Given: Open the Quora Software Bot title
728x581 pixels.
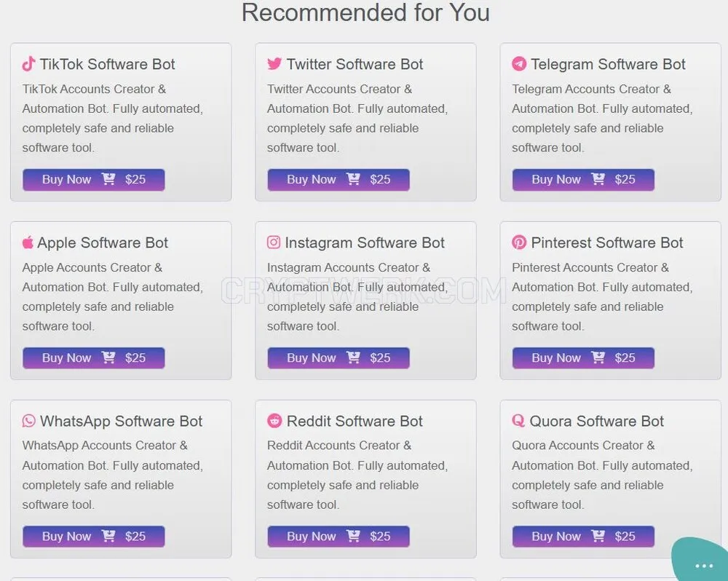Looking at the screenshot, I should pyautogui.click(x=597, y=421).
